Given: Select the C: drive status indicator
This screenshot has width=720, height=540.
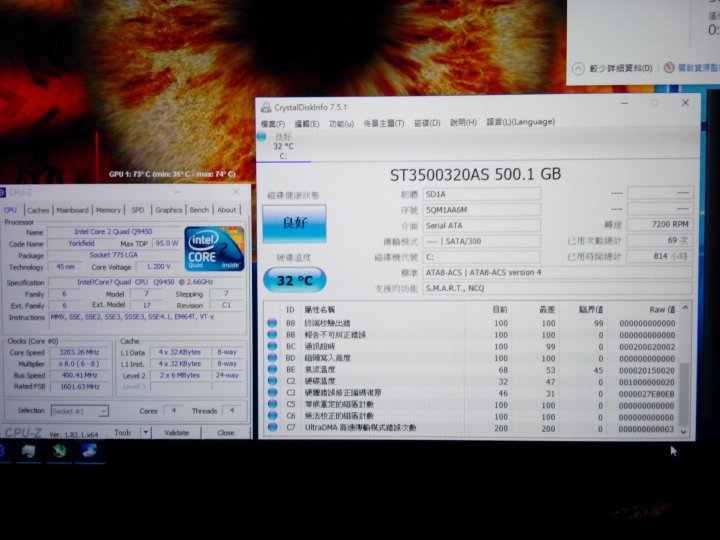Looking at the screenshot, I should pyautogui.click(x=261, y=136).
